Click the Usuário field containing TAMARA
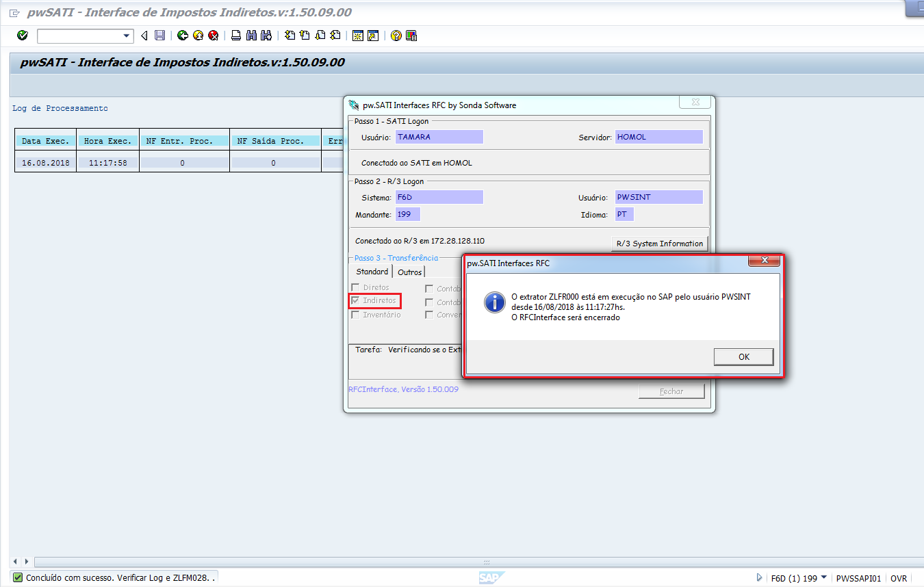 coord(439,137)
